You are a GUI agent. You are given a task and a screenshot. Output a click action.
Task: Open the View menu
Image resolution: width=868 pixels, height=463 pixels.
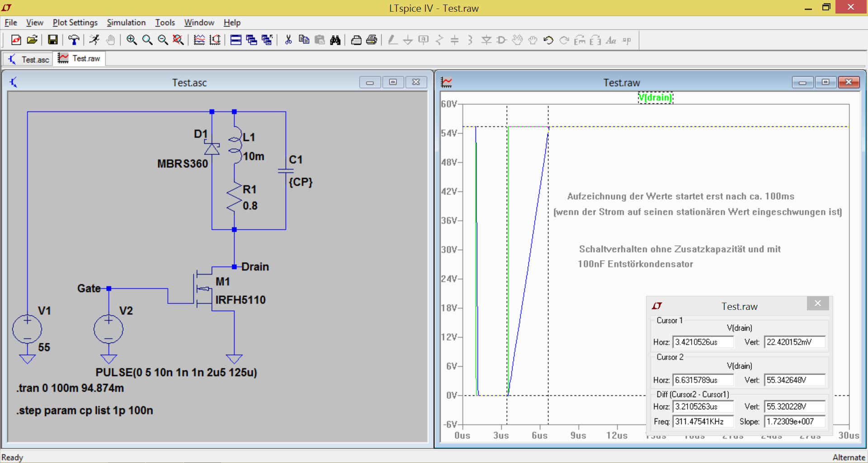34,23
